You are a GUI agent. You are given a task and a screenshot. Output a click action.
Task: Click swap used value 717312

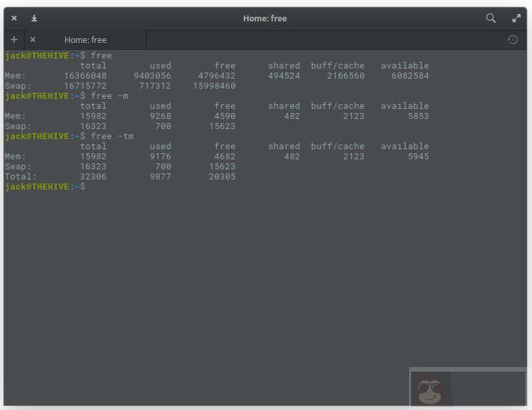[x=155, y=86]
